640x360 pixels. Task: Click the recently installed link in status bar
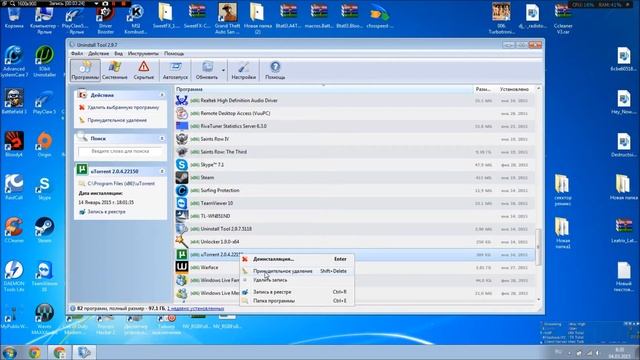(196, 309)
